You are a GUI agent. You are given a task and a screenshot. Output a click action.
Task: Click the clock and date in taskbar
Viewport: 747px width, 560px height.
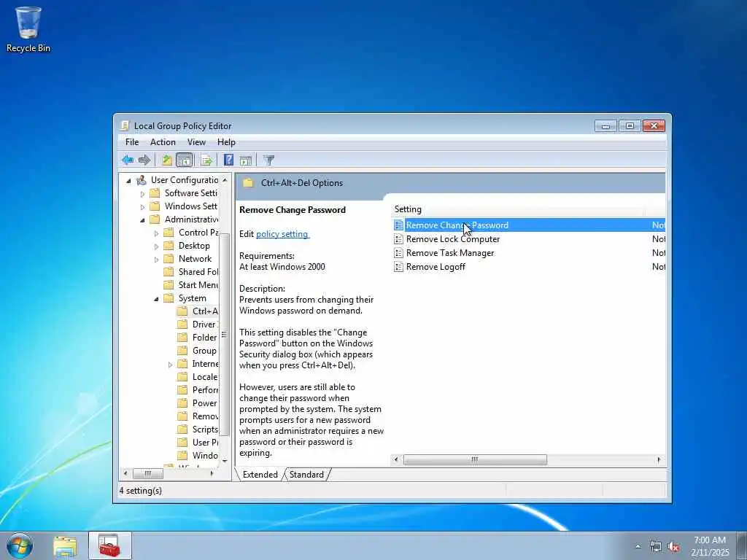(710, 546)
